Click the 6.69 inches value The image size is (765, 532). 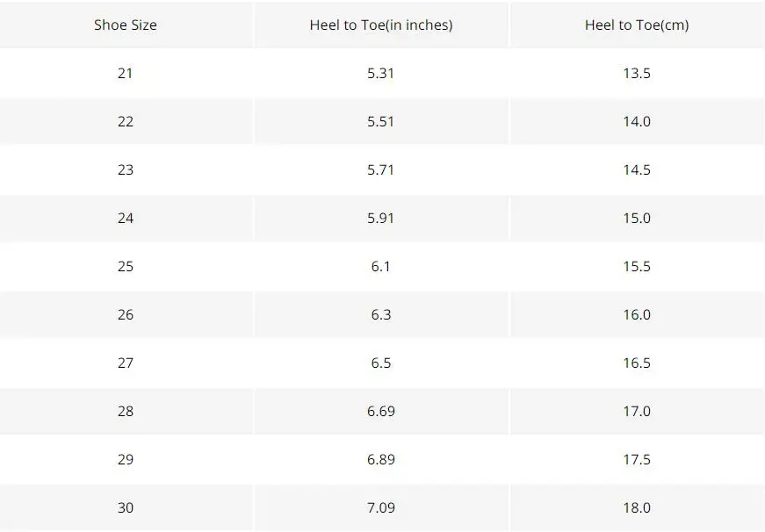tap(381, 411)
